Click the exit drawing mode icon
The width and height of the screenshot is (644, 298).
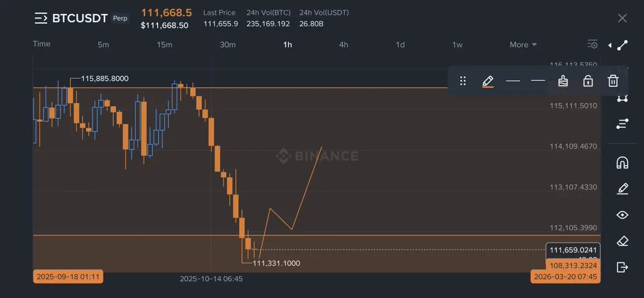(622, 267)
